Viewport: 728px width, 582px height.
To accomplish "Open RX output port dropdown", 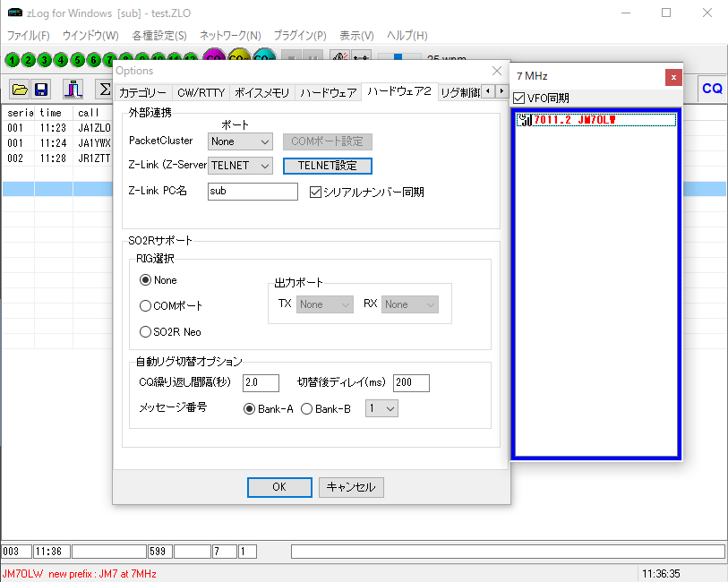I will click(409, 304).
